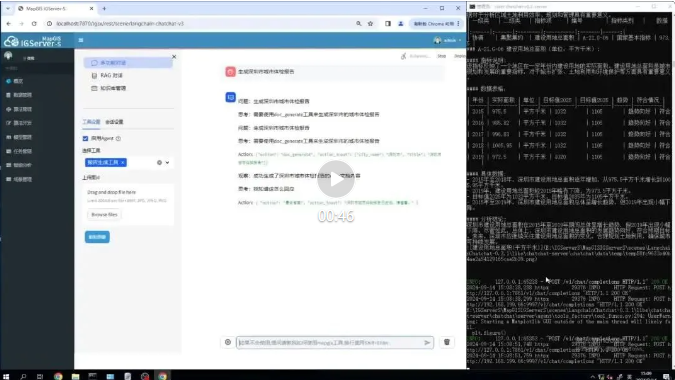This screenshot has width=675, height=380.
Task: Toggle the Enable Agent checkbox
Action: pos(85,139)
